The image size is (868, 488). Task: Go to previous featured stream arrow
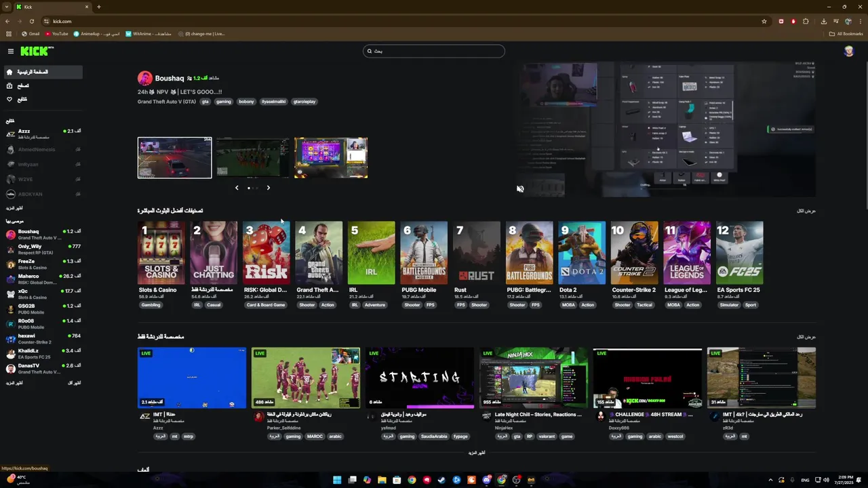pyautogui.click(x=237, y=188)
